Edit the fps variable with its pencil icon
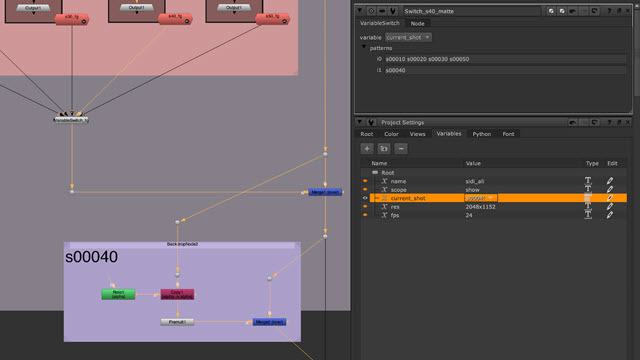 pyautogui.click(x=609, y=215)
